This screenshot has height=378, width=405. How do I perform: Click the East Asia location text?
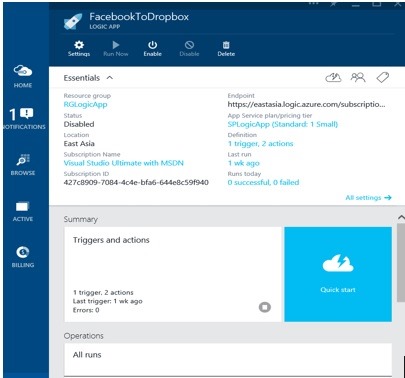pyautogui.click(x=79, y=144)
